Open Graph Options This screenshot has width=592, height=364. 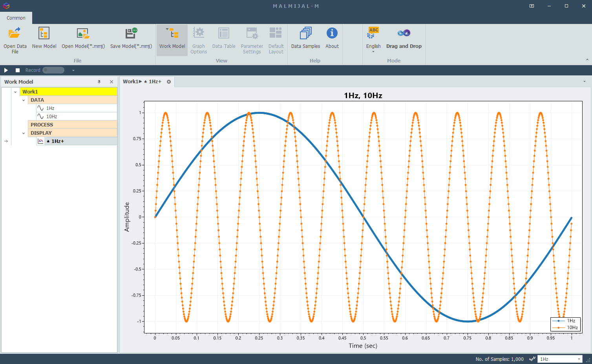point(199,40)
